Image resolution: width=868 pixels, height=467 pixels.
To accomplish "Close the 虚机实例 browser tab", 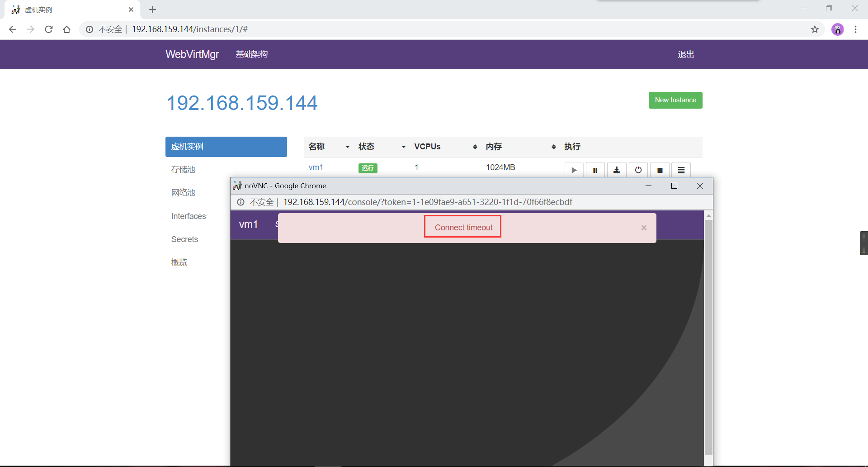I will click(131, 10).
